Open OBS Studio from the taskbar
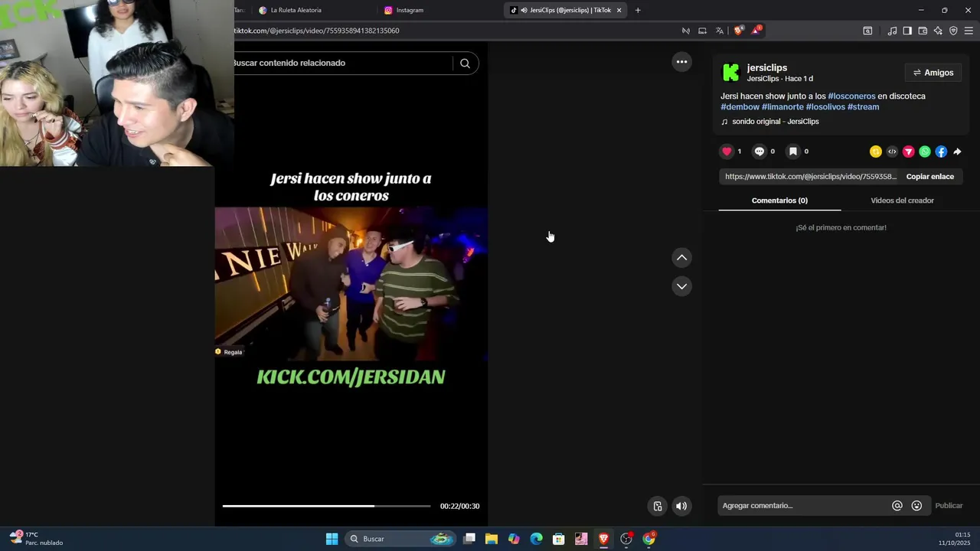 pyautogui.click(x=626, y=539)
